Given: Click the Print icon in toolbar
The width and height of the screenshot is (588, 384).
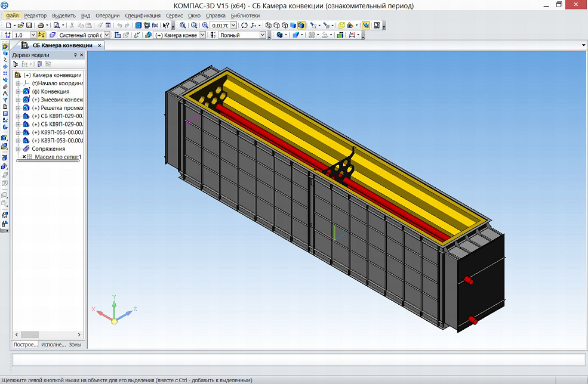Looking at the screenshot, I should tap(40, 26).
